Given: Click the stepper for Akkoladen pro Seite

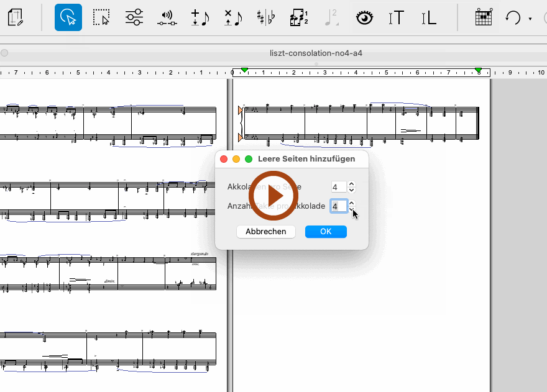Looking at the screenshot, I should click(x=352, y=187).
